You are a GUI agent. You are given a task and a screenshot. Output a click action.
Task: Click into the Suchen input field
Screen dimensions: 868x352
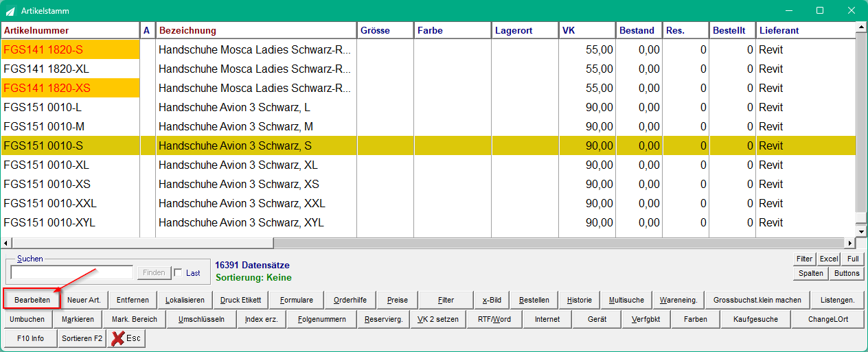(x=72, y=272)
